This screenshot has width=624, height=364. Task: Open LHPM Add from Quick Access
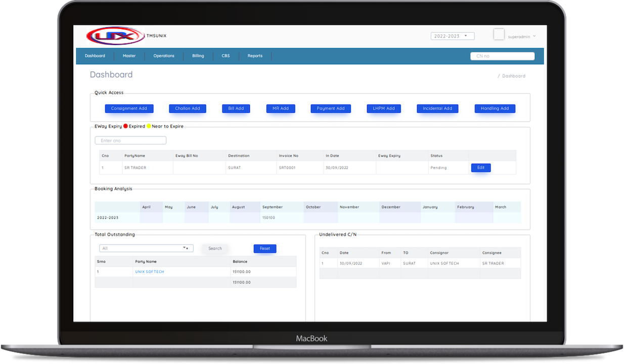(x=384, y=108)
